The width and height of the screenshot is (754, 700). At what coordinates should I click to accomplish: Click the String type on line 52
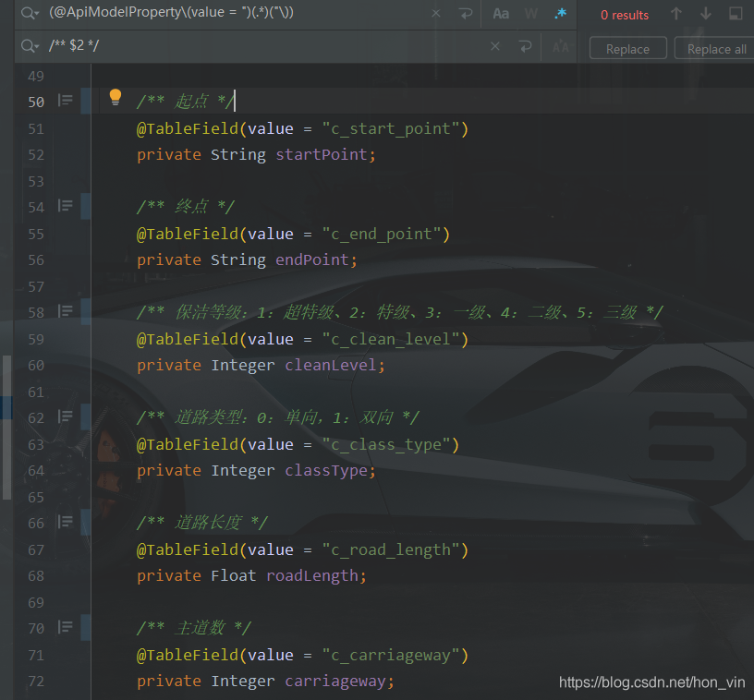[x=238, y=155]
